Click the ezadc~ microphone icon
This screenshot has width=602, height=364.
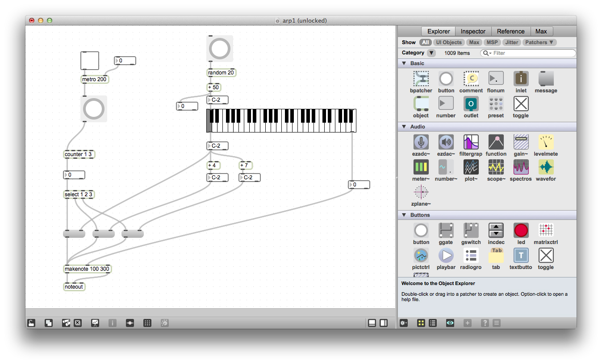tap(421, 142)
